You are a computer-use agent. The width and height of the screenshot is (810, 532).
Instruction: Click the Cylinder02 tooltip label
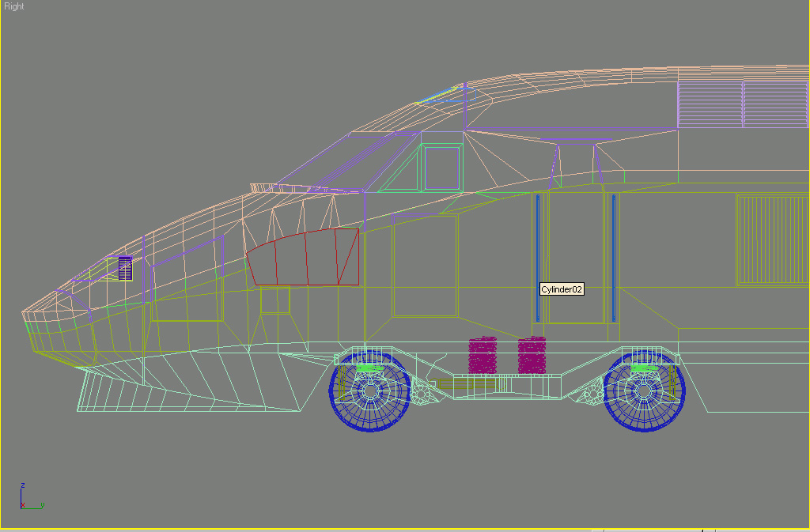coord(562,289)
